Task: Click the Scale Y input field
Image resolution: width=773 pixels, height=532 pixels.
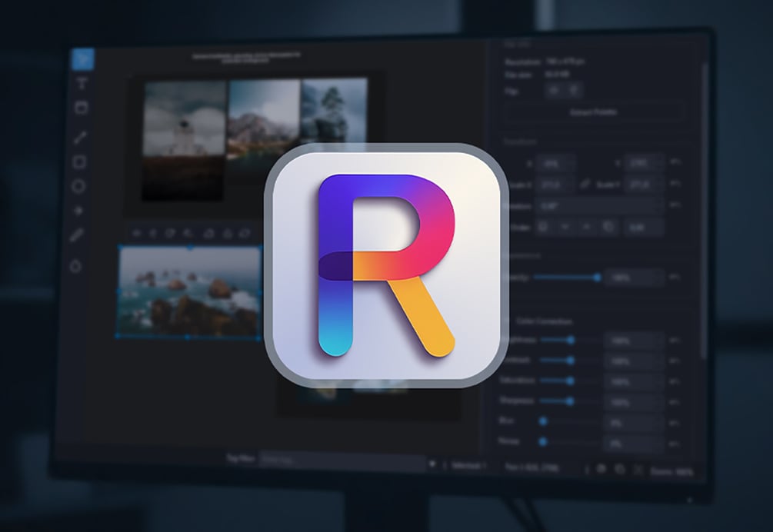Action: [643, 185]
